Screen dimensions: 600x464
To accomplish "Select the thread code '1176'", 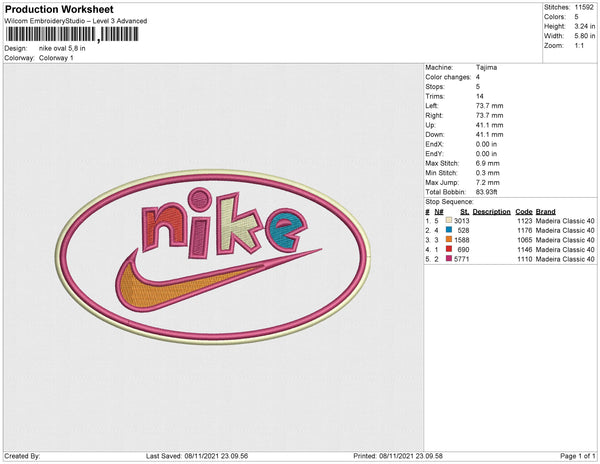I will point(525,230).
